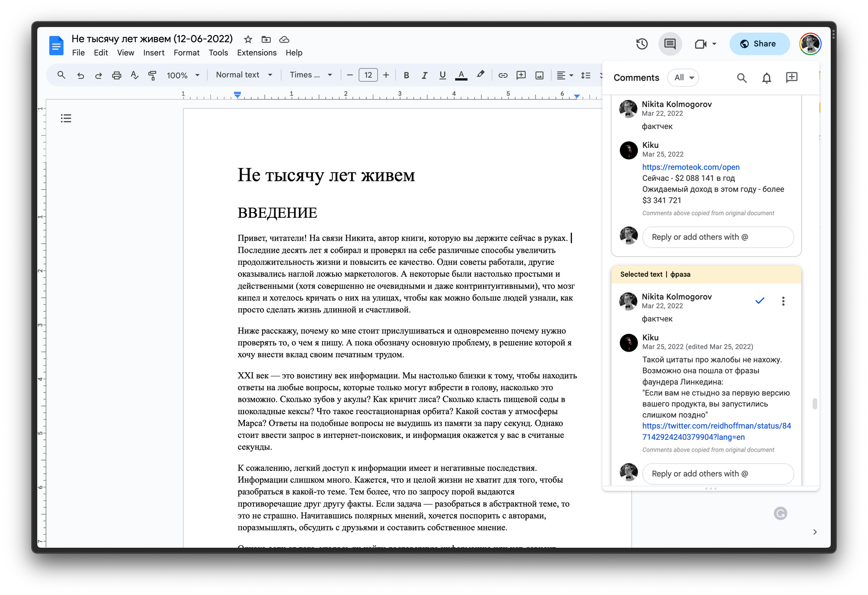Click the document title in the header
Image resolution: width=868 pixels, height=595 pixels.
(x=152, y=39)
